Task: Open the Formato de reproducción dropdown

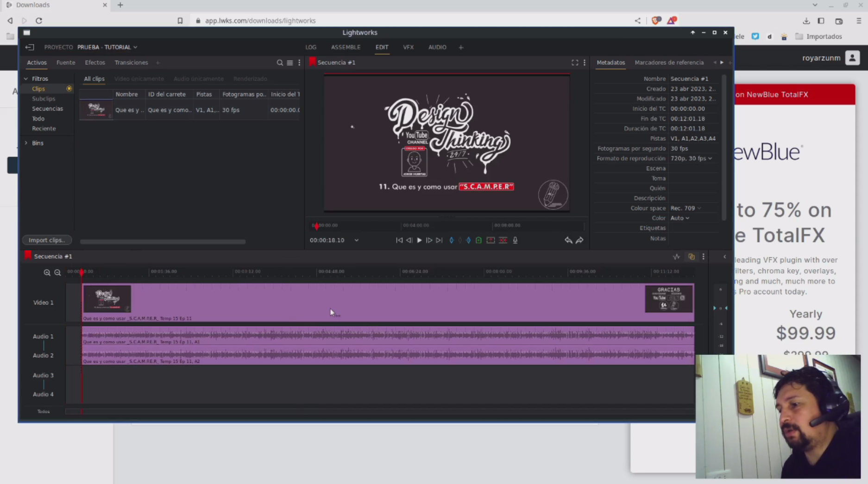Action: [692, 158]
